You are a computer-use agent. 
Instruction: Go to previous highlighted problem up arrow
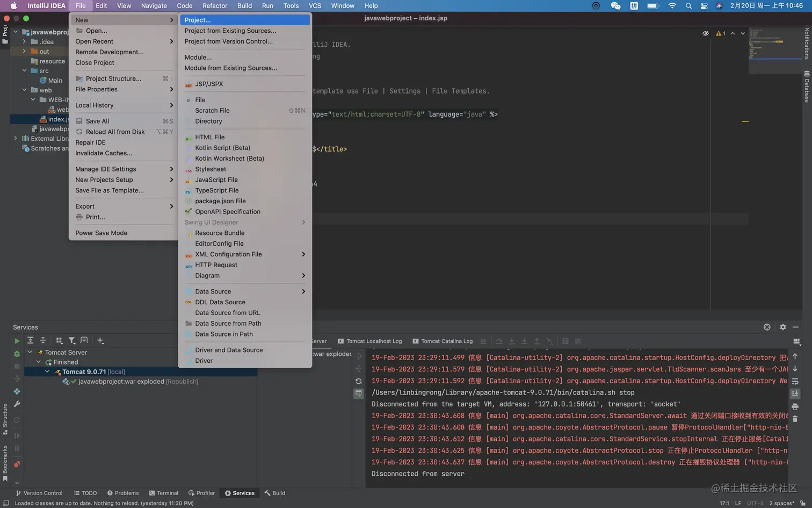(x=733, y=33)
